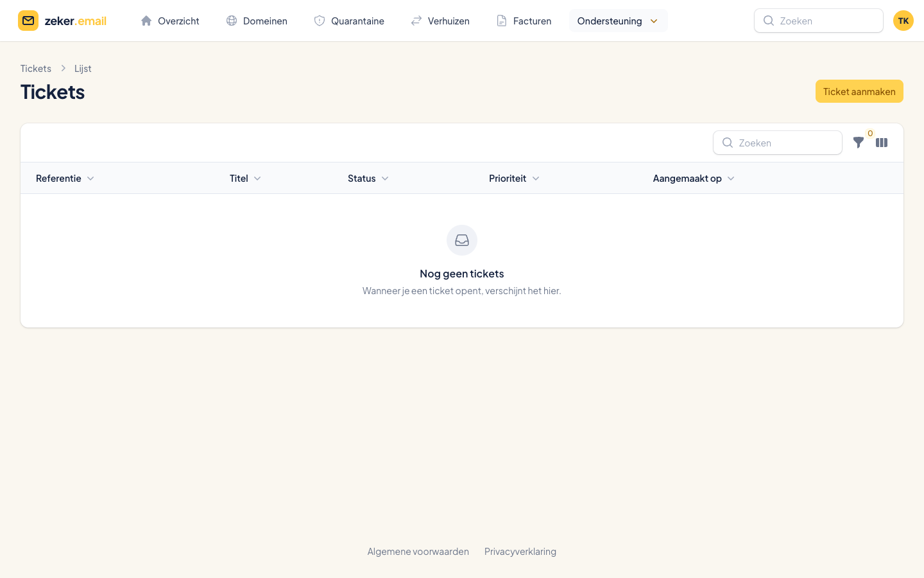Click the zeker.email brand name
Image resolution: width=924 pixels, height=578 pixels.
pyautogui.click(x=76, y=21)
